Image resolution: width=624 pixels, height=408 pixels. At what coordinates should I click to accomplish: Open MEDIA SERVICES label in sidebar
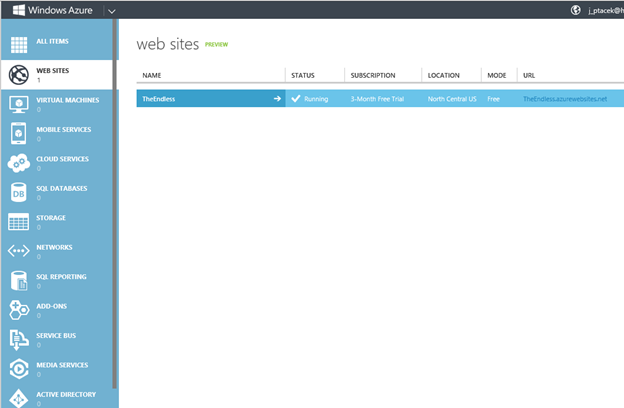pos(62,365)
